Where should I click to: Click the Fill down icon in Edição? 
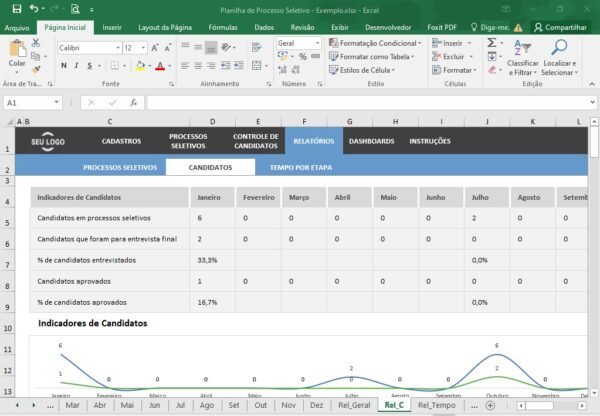[x=492, y=57]
